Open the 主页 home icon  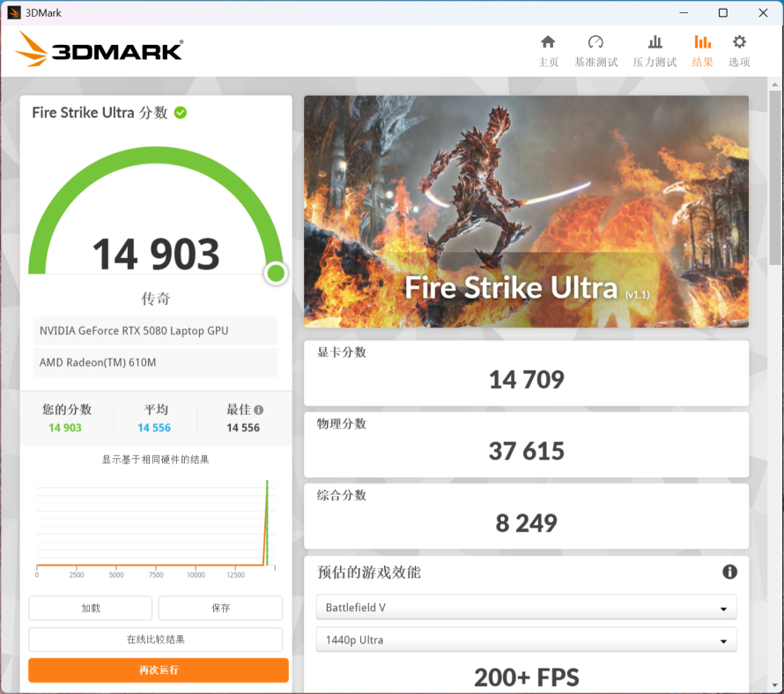point(548,42)
